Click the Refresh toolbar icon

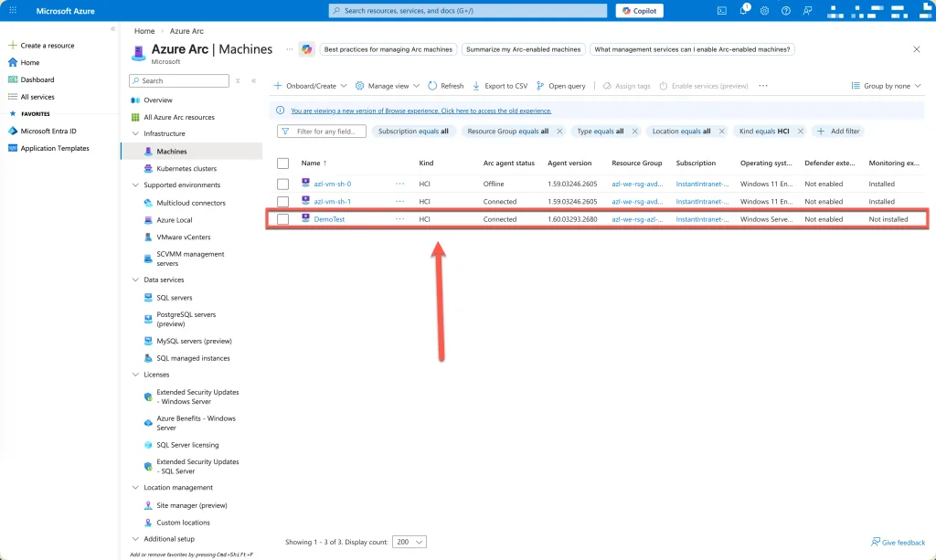[x=445, y=86]
